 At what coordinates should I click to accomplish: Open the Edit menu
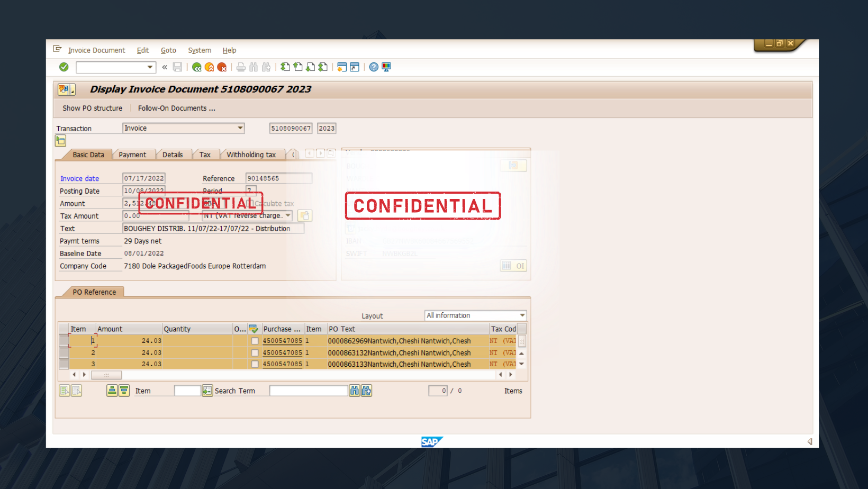[143, 50]
